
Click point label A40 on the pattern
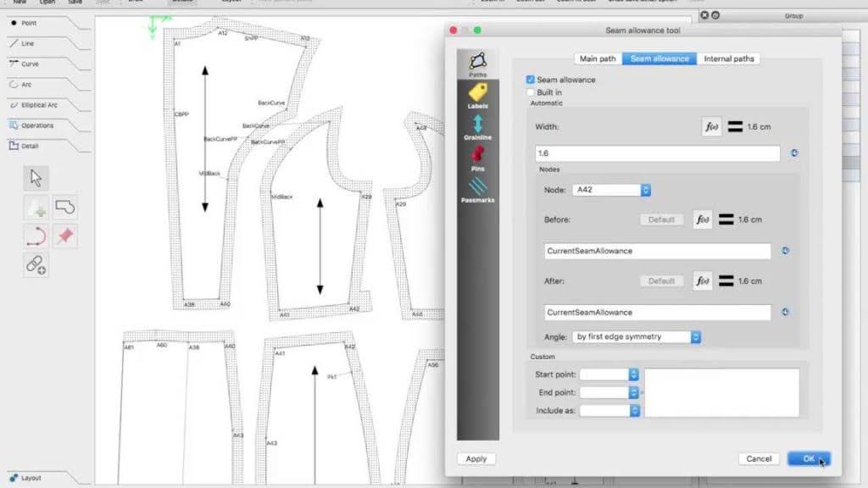click(225, 304)
